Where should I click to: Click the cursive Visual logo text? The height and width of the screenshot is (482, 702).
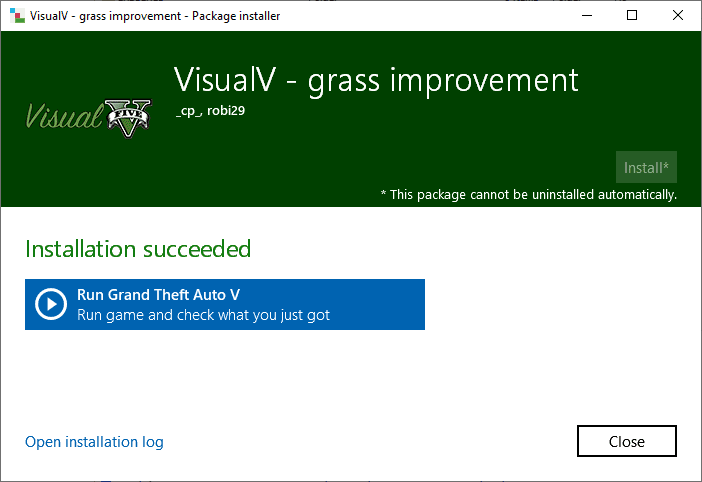65,118
